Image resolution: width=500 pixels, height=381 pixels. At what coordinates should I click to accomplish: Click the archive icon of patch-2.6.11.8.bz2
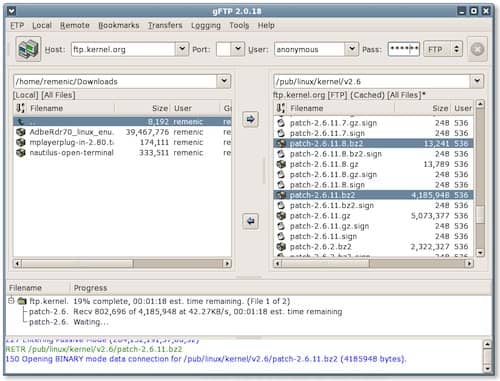pyautogui.click(x=281, y=144)
